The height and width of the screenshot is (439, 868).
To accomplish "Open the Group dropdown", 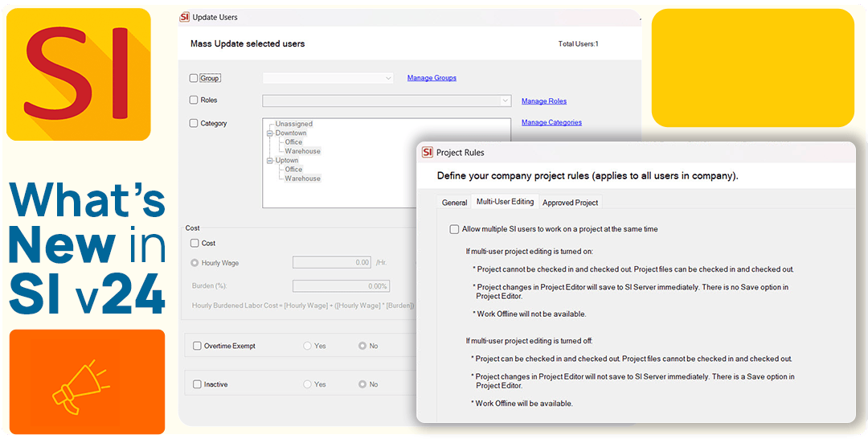I will (328, 79).
